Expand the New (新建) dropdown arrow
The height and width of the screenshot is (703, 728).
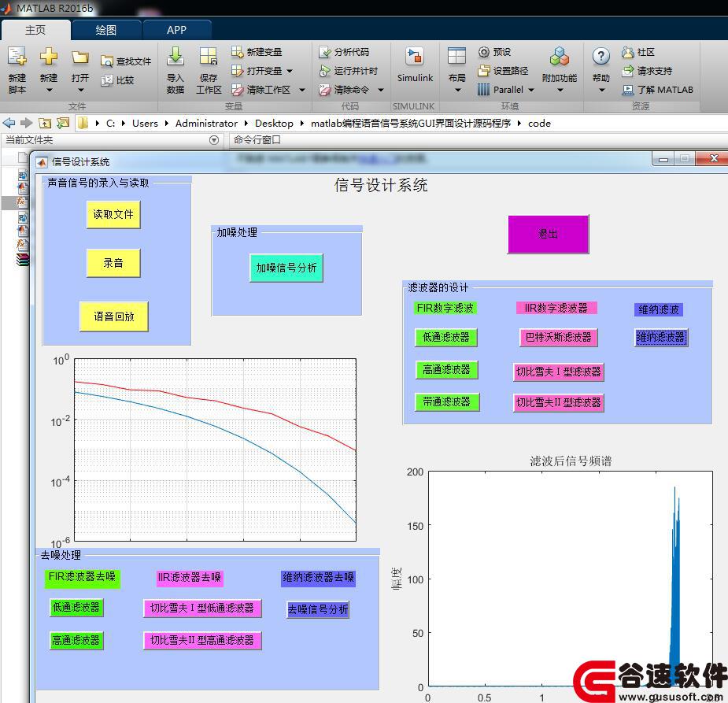click(49, 90)
